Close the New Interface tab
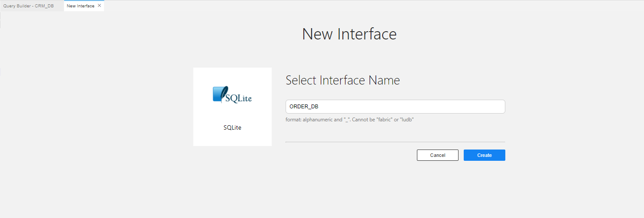This screenshot has width=644, height=218. pyautogui.click(x=100, y=6)
